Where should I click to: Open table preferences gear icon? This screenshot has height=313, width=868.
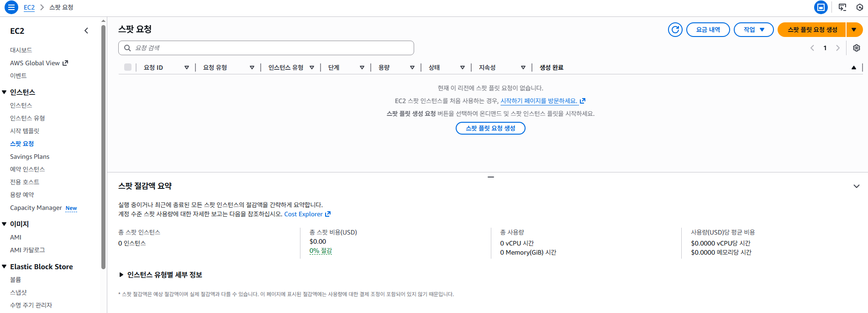857,48
